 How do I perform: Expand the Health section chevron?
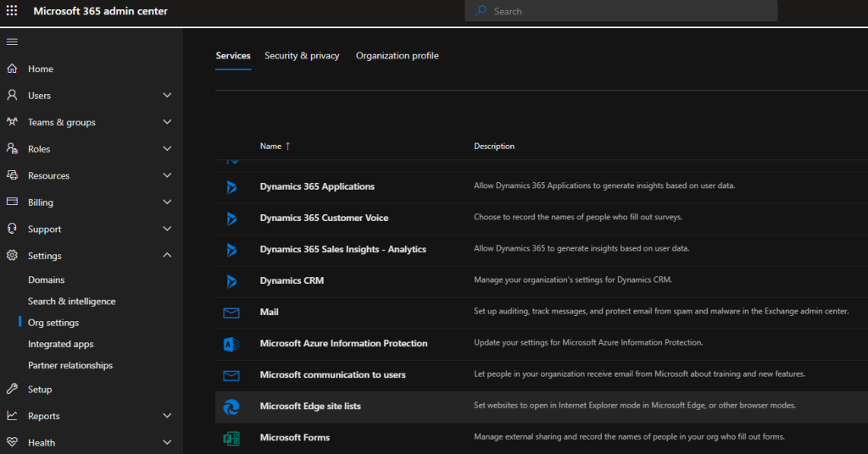point(167,442)
